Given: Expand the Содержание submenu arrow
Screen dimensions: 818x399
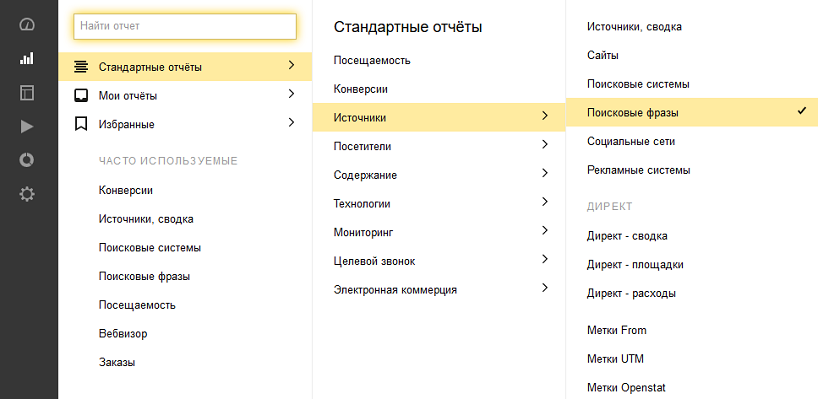Looking at the screenshot, I should pos(545,173).
